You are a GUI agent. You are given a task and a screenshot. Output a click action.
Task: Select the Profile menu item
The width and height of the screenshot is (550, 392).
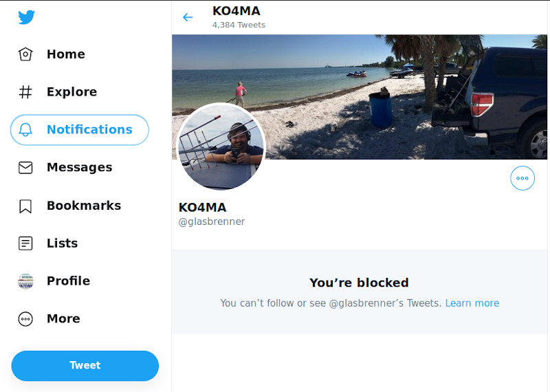tap(68, 281)
